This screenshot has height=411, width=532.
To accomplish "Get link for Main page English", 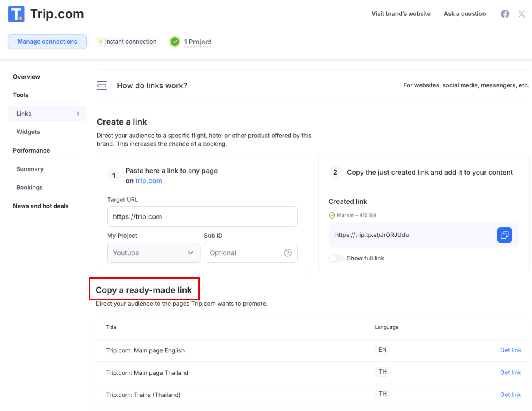I will click(x=510, y=350).
